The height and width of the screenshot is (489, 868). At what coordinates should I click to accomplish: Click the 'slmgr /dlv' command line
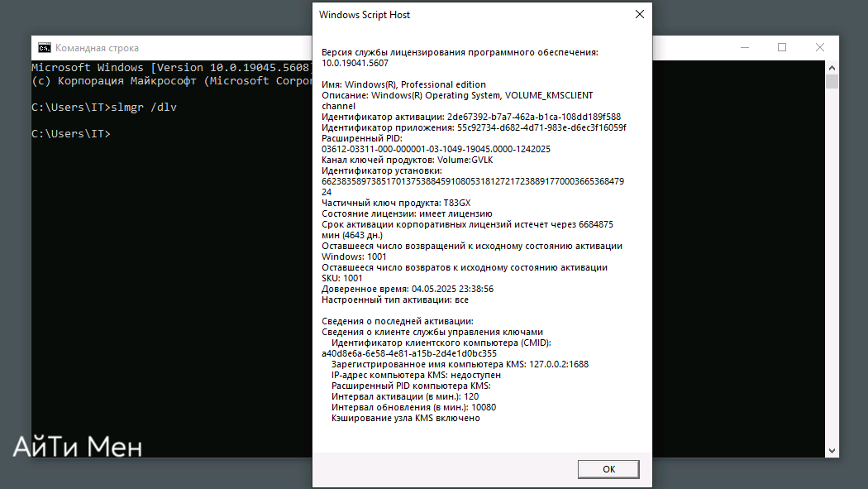(x=104, y=107)
